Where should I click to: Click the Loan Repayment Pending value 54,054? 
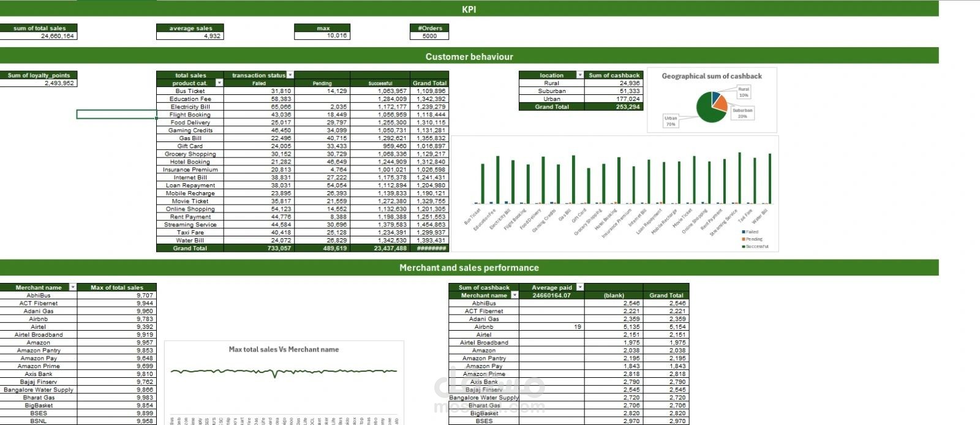click(x=322, y=186)
